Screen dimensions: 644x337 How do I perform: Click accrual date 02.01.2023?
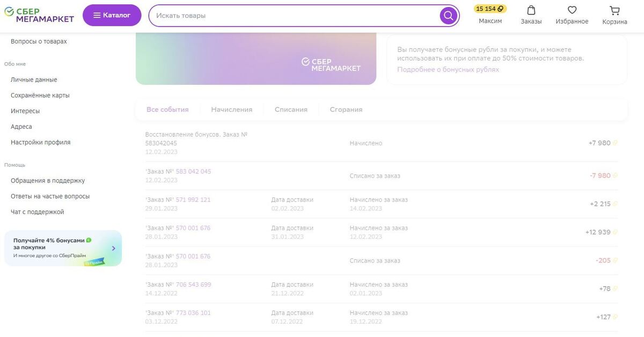pyautogui.click(x=366, y=294)
